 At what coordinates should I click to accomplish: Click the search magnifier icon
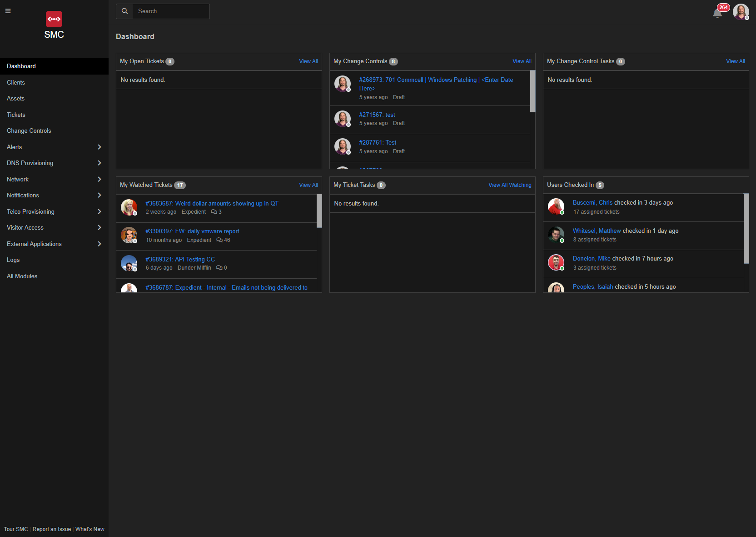tap(124, 11)
